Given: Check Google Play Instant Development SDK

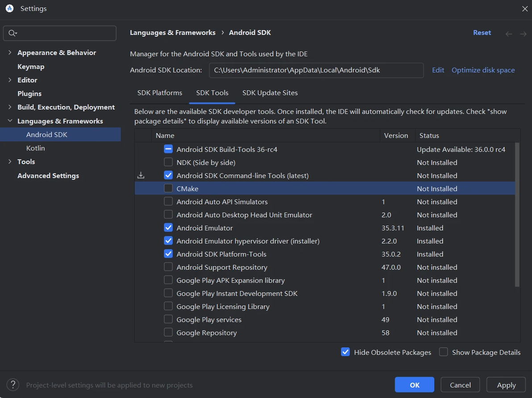Looking at the screenshot, I should coord(168,293).
